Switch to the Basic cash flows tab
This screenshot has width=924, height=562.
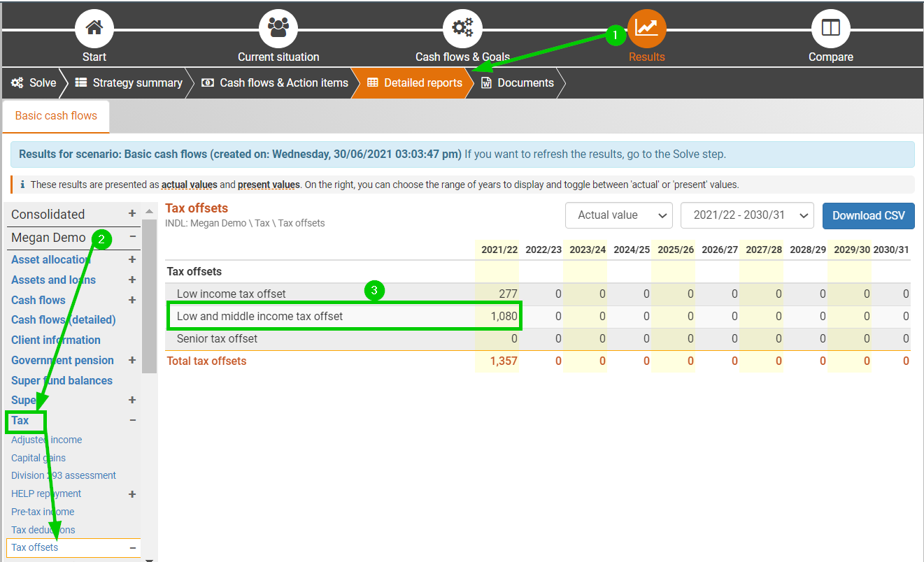[x=56, y=116]
